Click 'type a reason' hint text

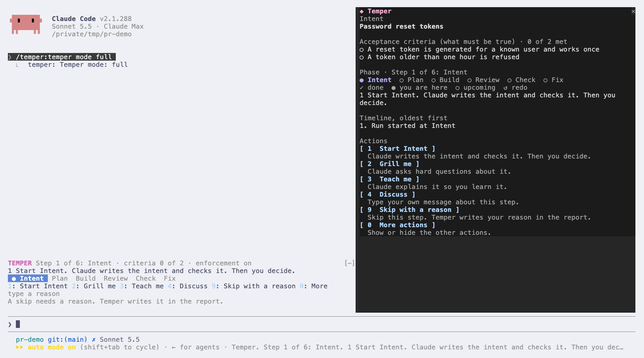[x=34, y=294]
